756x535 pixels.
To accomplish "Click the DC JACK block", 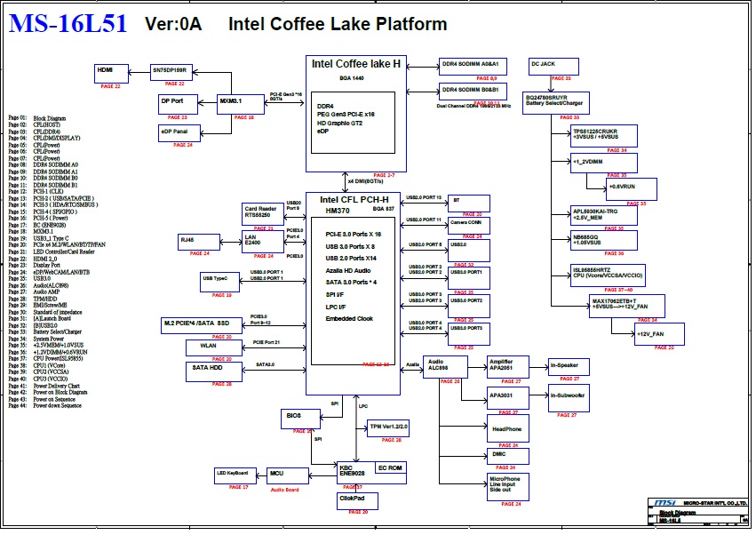I will point(553,67).
